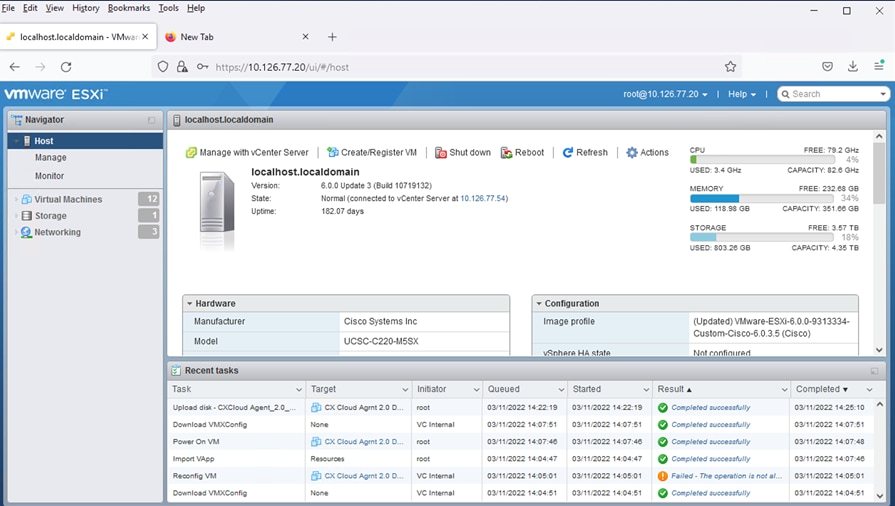Open the File menu
895x506 pixels.
(8, 8)
